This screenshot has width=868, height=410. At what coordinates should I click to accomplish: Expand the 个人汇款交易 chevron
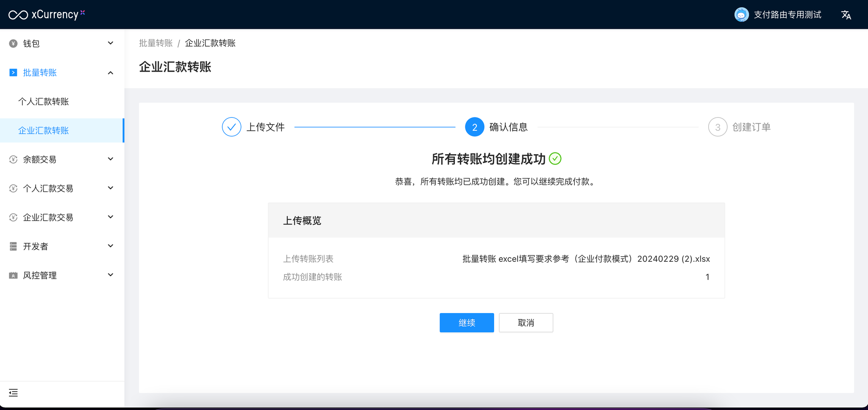(111, 188)
